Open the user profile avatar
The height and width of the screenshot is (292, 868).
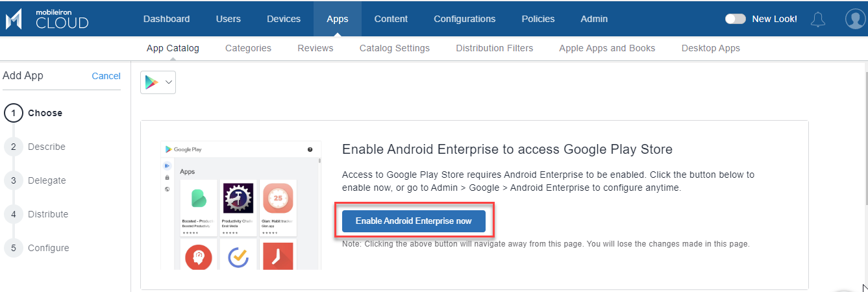click(855, 19)
